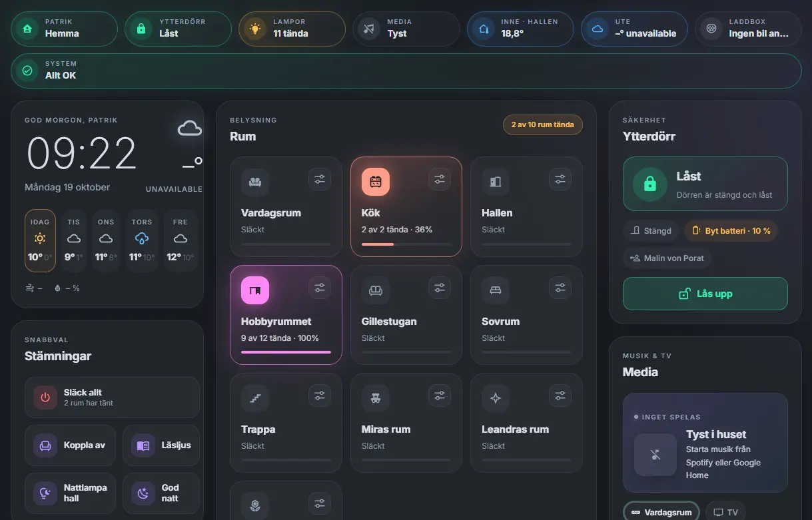Activate the God natt scene
Screen dimensions: 812x520
pyautogui.click(x=161, y=493)
